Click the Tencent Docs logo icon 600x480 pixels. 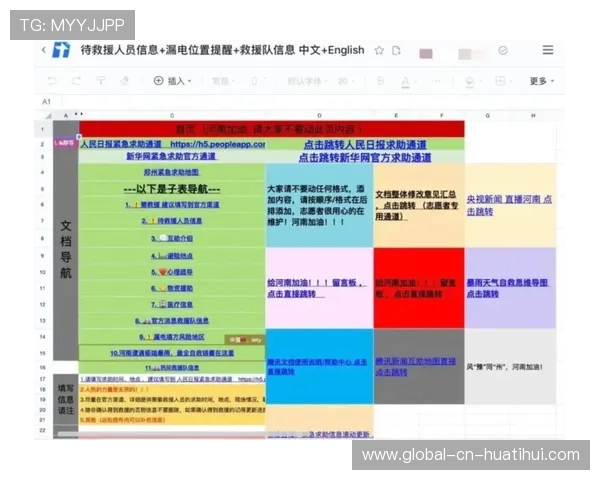[x=61, y=50]
